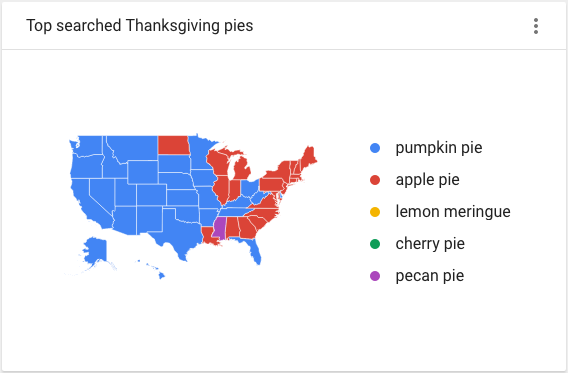This screenshot has height=373, width=568.
Task: Click the purple Mississippi state on the map
Action: coord(219,228)
